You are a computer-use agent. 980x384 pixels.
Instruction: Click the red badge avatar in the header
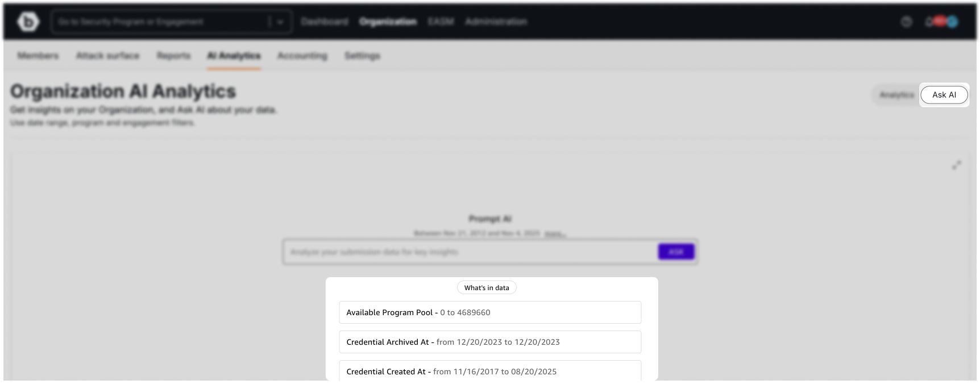[x=941, y=22]
